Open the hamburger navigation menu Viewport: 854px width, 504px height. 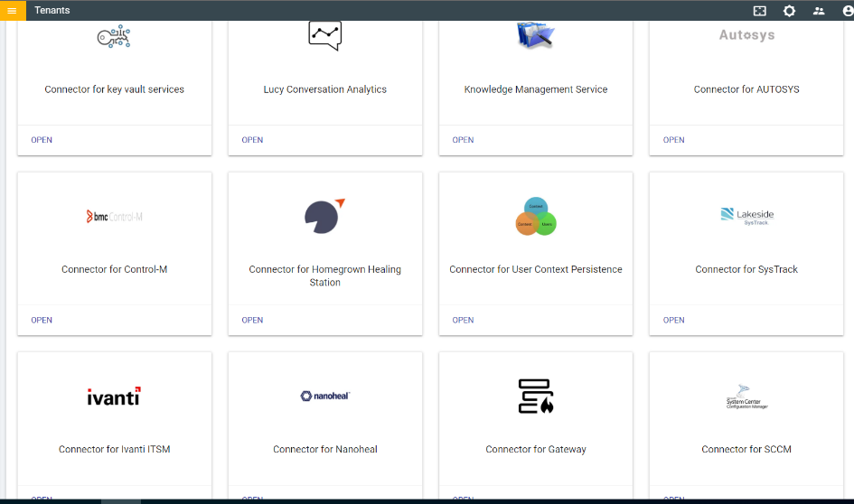[12, 10]
